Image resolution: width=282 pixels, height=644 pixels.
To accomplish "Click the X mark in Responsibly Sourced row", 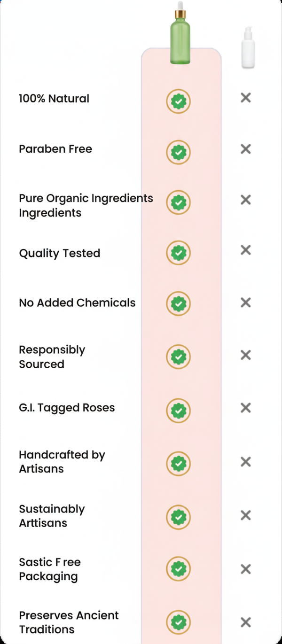I will pos(245,355).
